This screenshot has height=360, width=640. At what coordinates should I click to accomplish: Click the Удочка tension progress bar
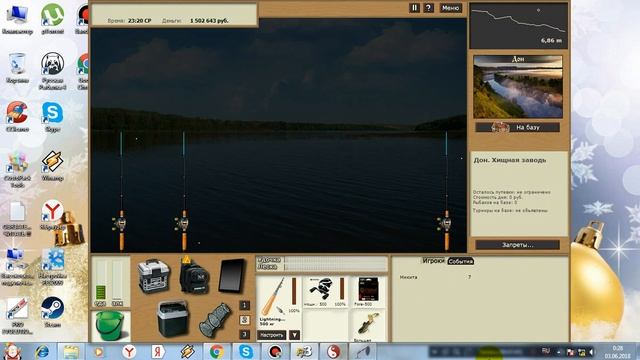(x=336, y=260)
